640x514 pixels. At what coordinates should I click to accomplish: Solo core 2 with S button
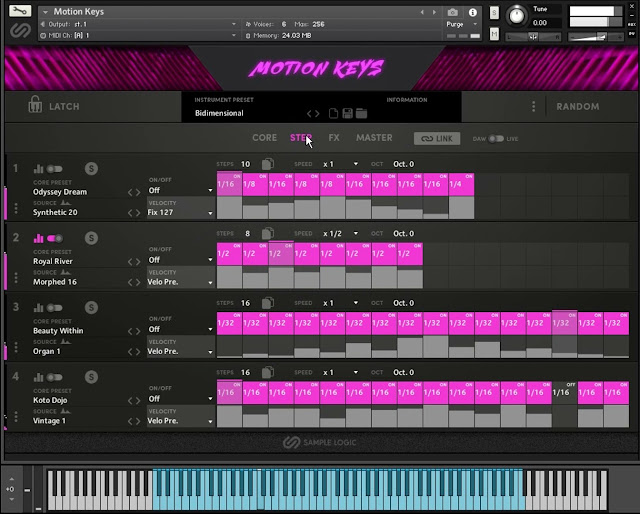(91, 238)
